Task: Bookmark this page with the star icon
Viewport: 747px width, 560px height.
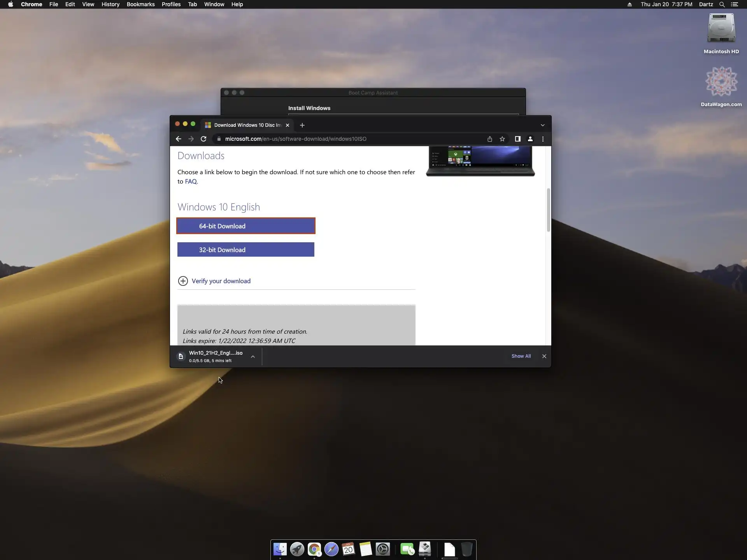Action: pyautogui.click(x=502, y=139)
